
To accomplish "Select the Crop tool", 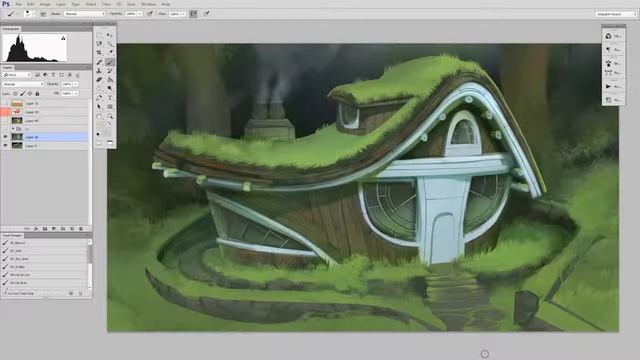I will (x=99, y=53).
